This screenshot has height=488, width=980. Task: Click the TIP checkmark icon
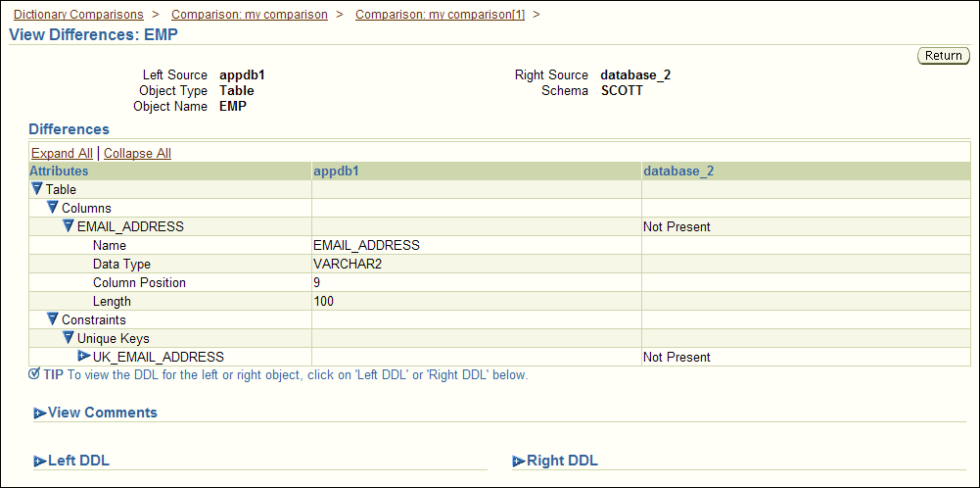point(34,374)
